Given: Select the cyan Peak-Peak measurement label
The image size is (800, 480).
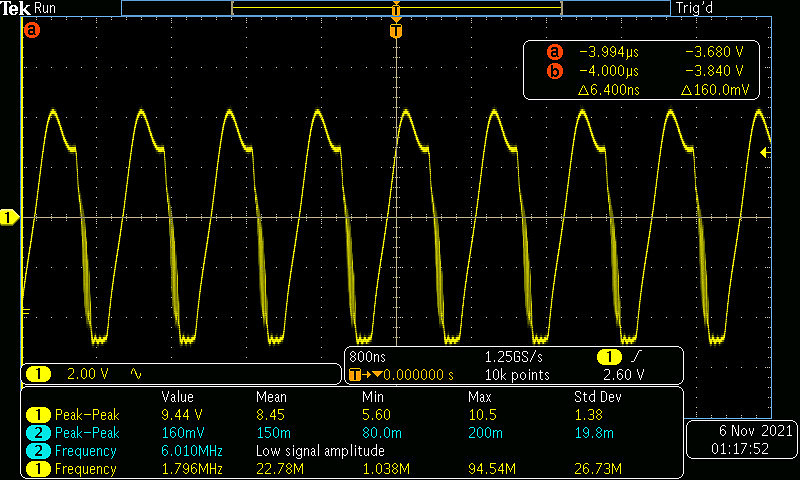Looking at the screenshot, I should 87,433.
